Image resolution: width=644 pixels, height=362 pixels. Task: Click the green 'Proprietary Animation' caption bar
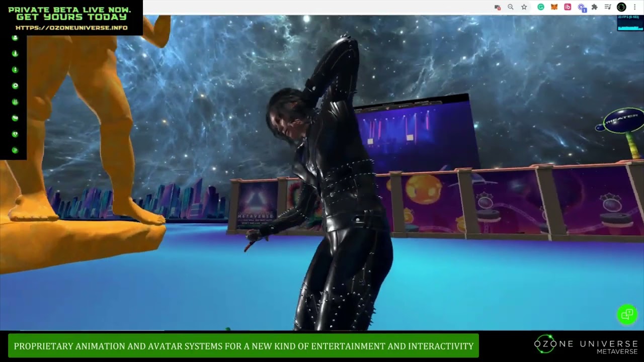(244, 346)
